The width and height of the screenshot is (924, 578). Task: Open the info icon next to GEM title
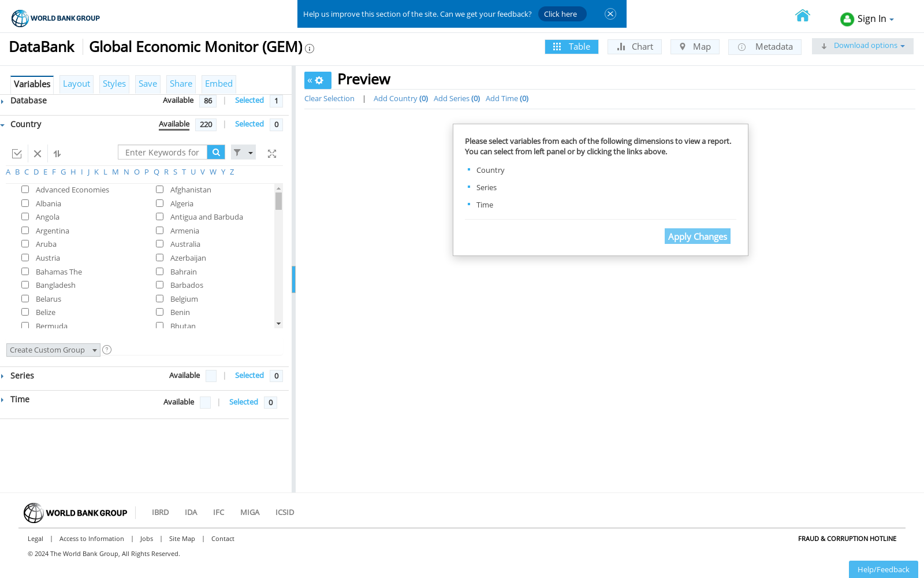[310, 49]
